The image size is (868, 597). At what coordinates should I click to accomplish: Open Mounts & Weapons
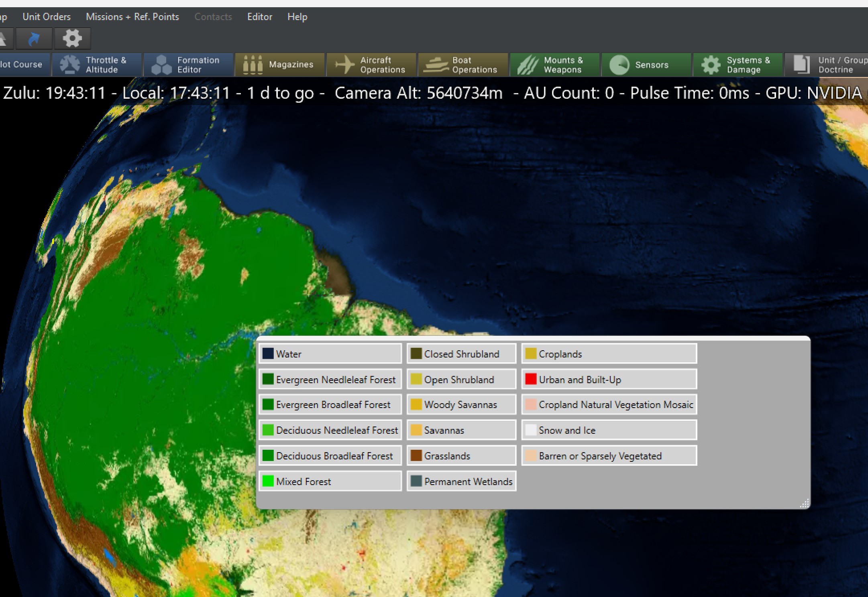tap(554, 65)
